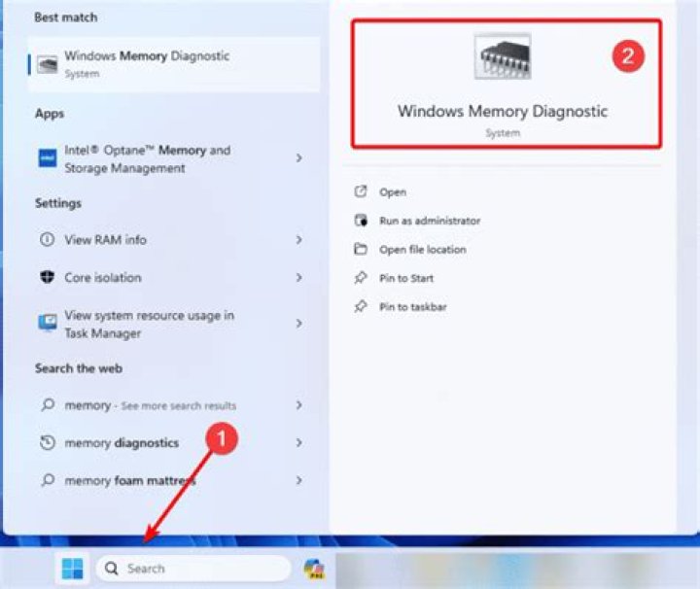The image size is (700, 589).
Task: Choose Pin to taskbar option
Action: click(412, 307)
